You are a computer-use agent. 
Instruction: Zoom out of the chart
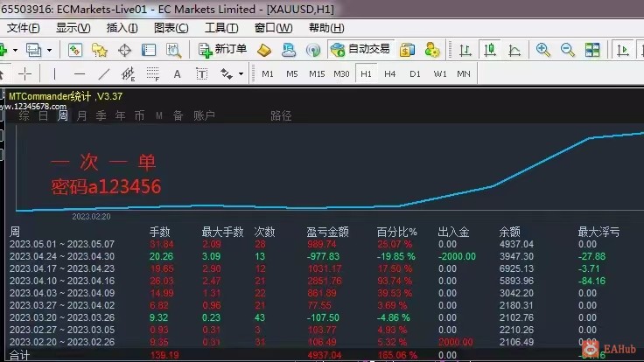568,50
